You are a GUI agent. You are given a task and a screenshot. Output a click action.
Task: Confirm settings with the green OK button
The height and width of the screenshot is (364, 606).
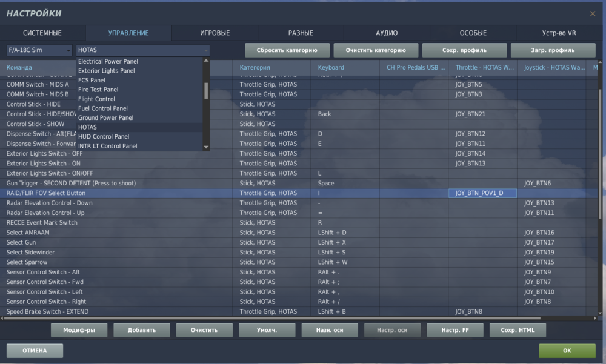point(567,351)
